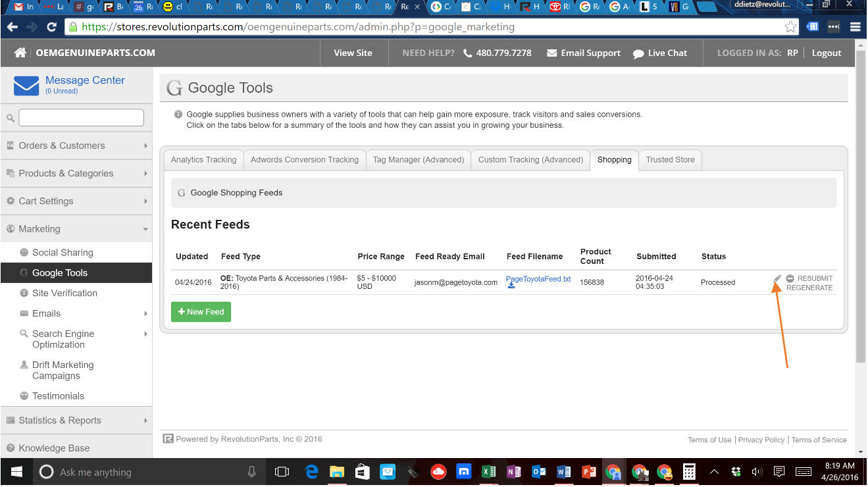Open the Trusted Store tab
This screenshot has height=487, width=868.
coord(671,160)
